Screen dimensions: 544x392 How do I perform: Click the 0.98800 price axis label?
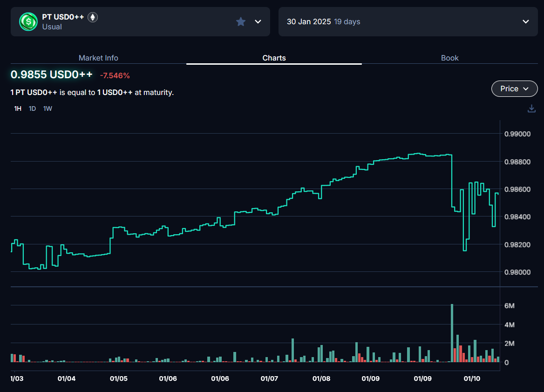click(x=517, y=162)
